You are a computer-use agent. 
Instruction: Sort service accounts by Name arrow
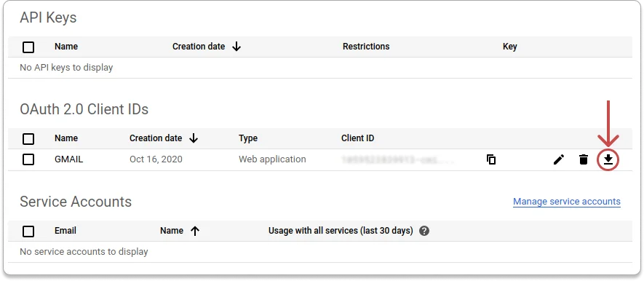pyautogui.click(x=195, y=231)
